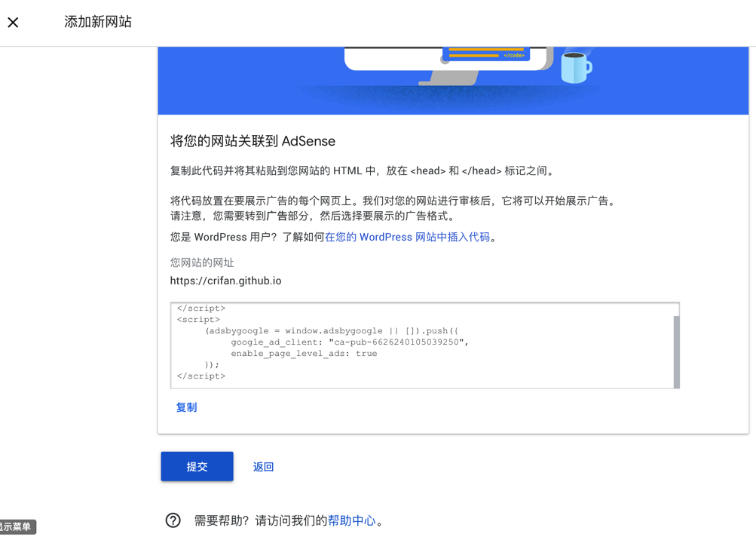Image resolution: width=756 pixels, height=537 pixels.
Task: Click the 返回 back link
Action: click(x=263, y=467)
